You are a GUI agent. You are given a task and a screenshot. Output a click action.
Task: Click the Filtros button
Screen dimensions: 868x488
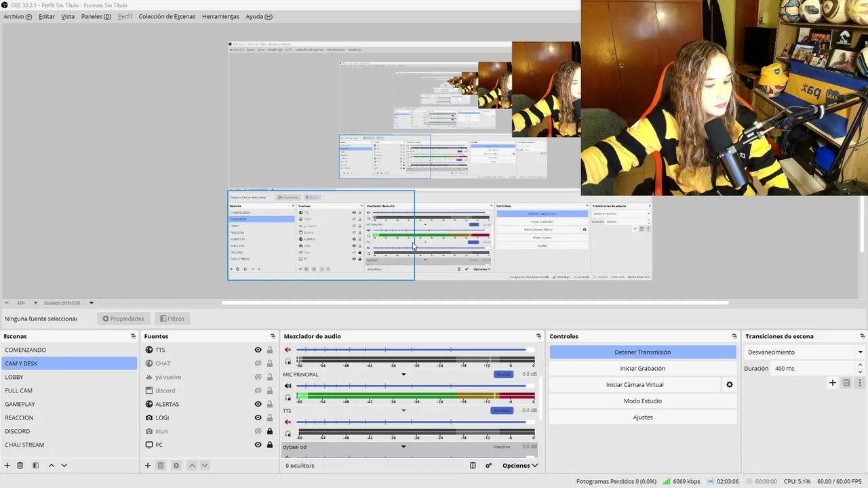coord(172,319)
